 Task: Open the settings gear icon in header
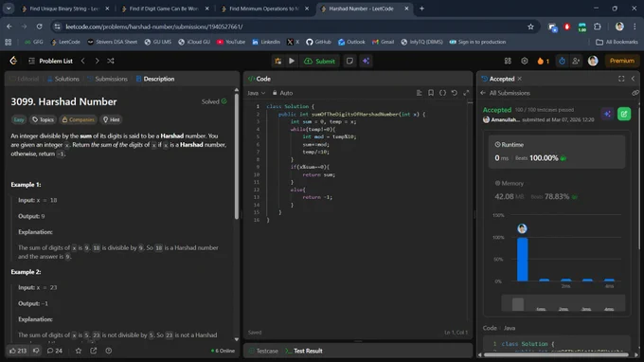point(524,61)
